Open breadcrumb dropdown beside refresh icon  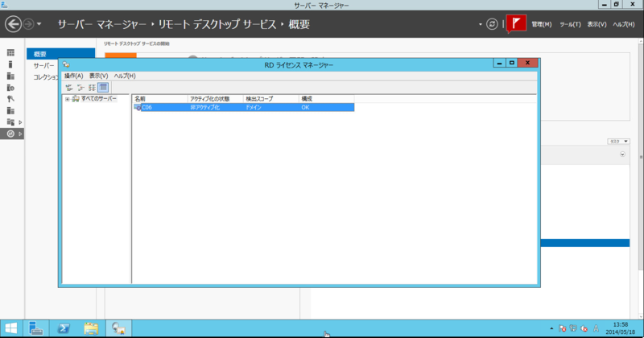pos(480,24)
